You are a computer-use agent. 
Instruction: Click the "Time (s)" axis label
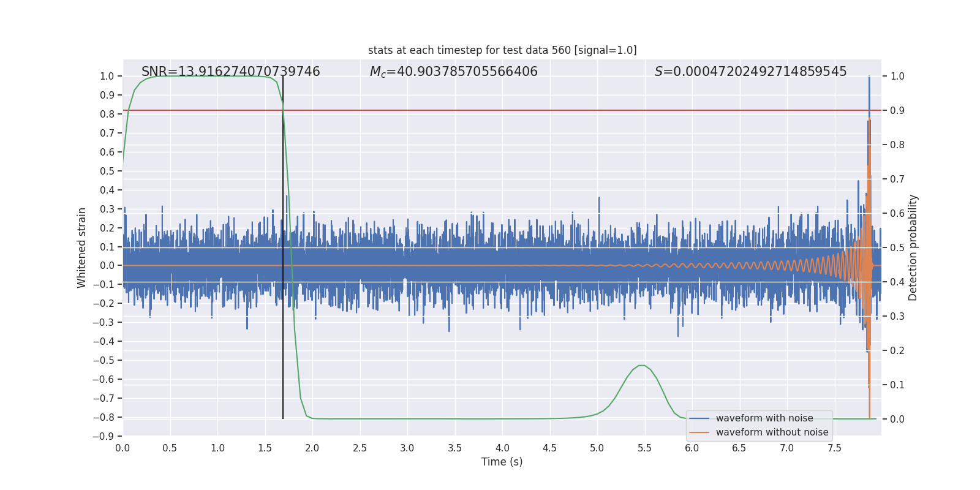coord(502,462)
